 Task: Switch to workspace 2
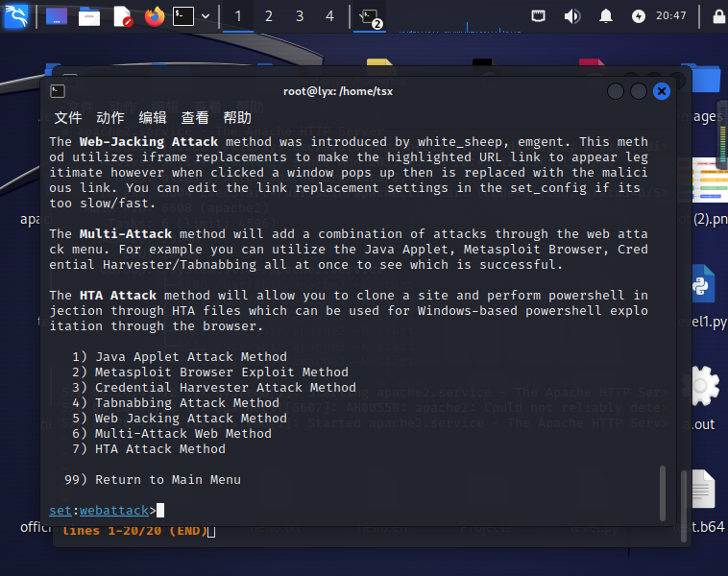[268, 16]
